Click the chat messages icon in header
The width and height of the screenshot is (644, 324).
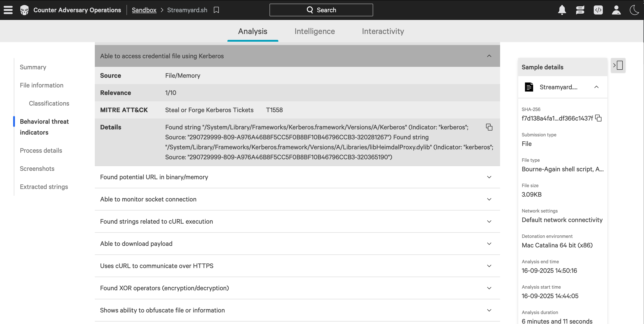(x=580, y=10)
